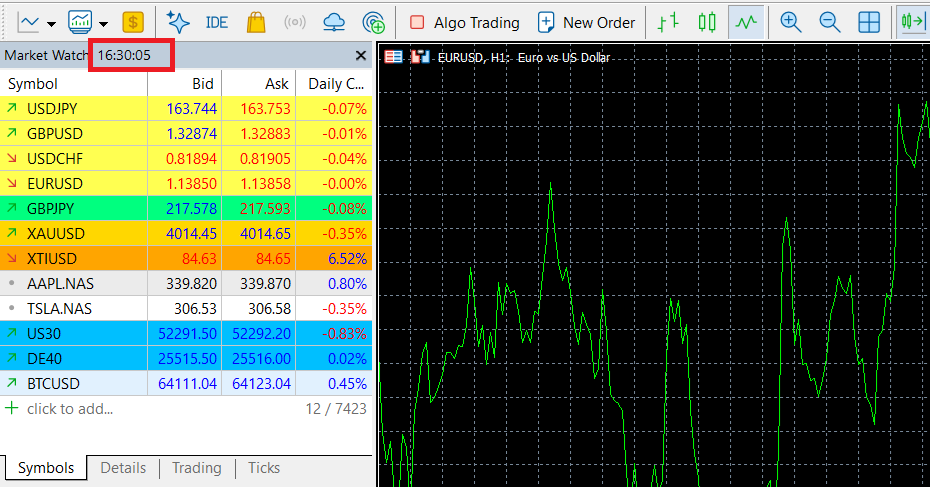Select the XTIUSD symbol row
This screenshot has width=930, height=487.
click(186, 258)
